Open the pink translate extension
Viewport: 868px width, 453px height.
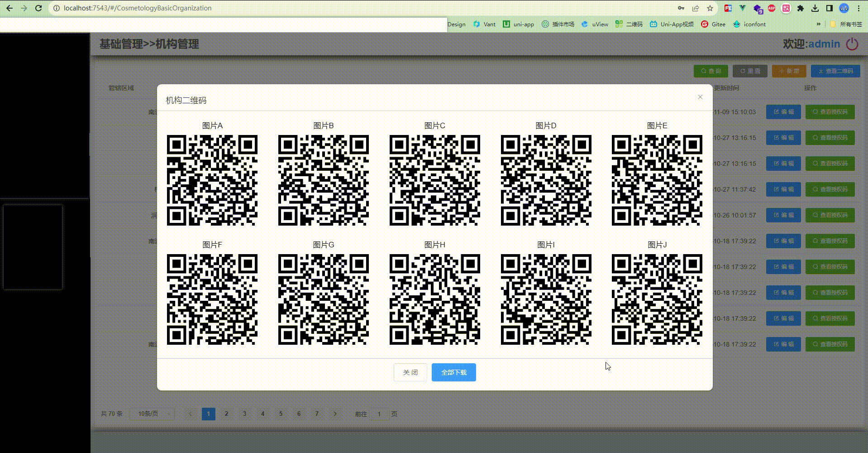786,8
